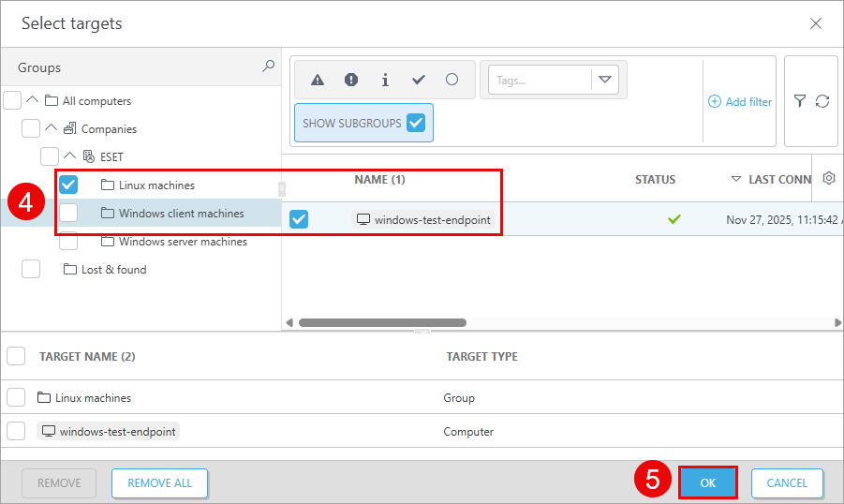Image resolution: width=844 pixels, height=504 pixels.
Task: Click the OK button
Action: 707,482
